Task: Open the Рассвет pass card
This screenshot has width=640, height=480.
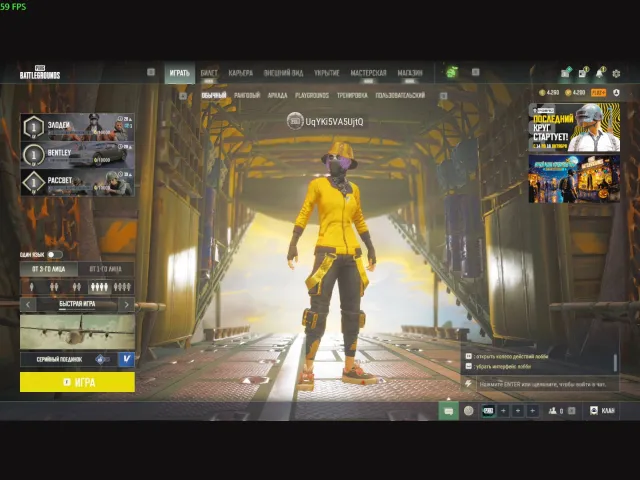Action: pyautogui.click(x=77, y=183)
